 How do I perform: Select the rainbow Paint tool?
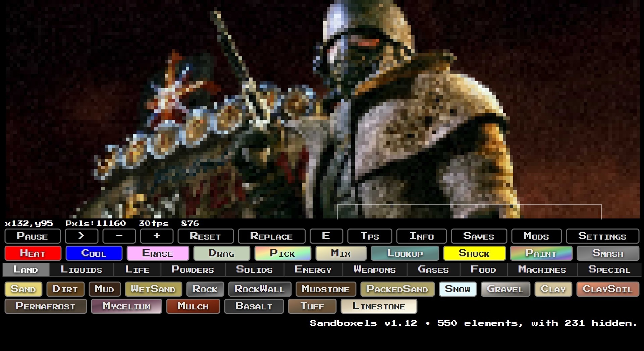coord(541,253)
